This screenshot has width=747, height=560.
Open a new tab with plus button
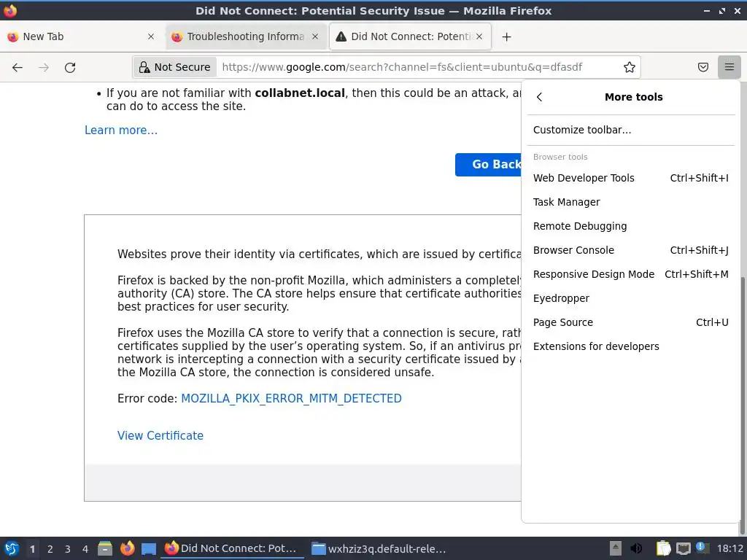506,36
